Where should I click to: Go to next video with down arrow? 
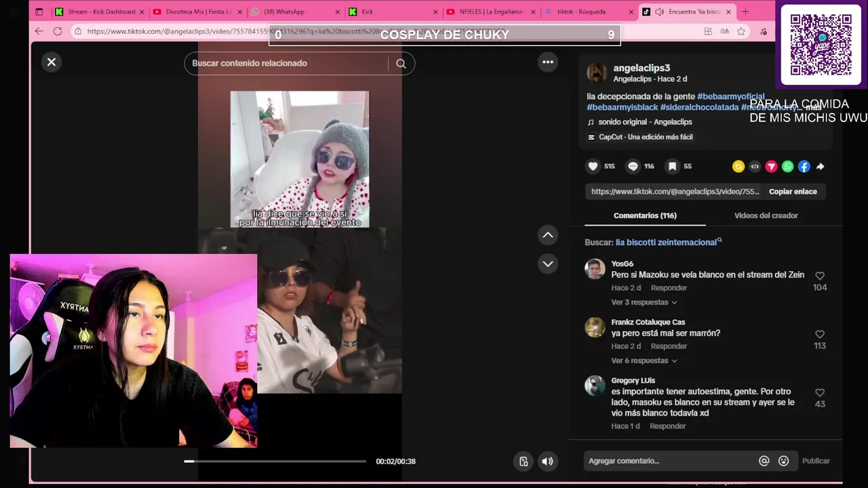click(548, 264)
